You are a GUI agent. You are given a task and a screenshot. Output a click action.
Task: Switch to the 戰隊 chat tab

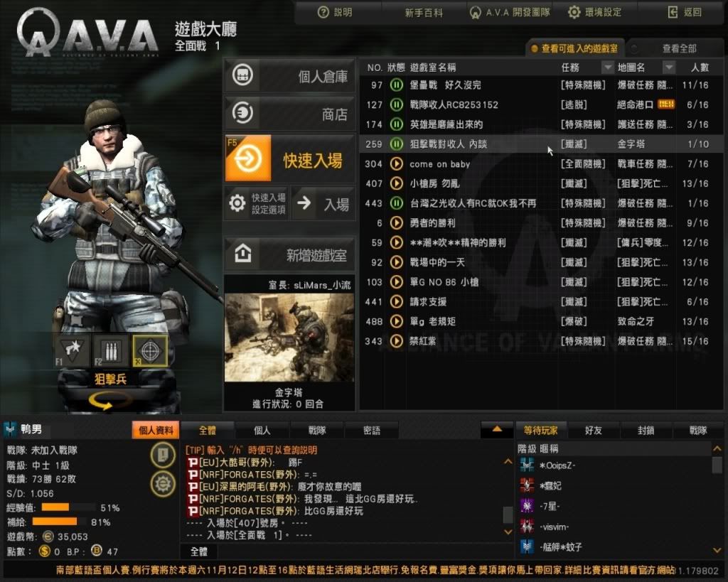(x=317, y=430)
